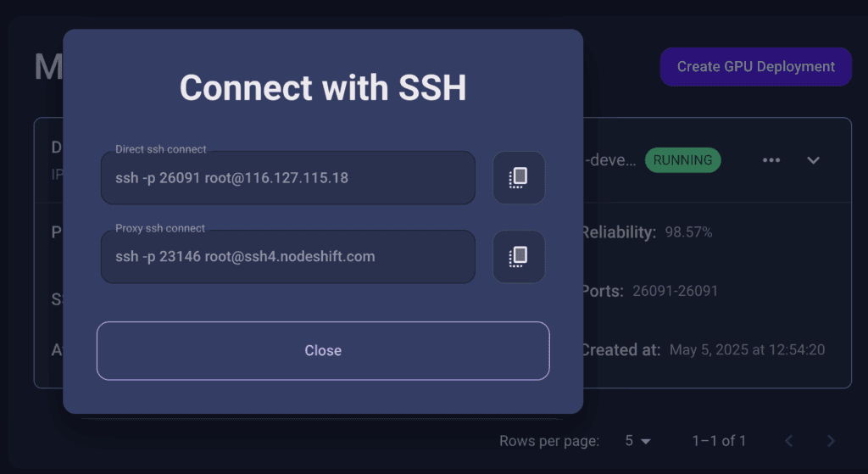Screen dimensions: 868x474
Task: Go to the previous page arrow
Action: 789,441
